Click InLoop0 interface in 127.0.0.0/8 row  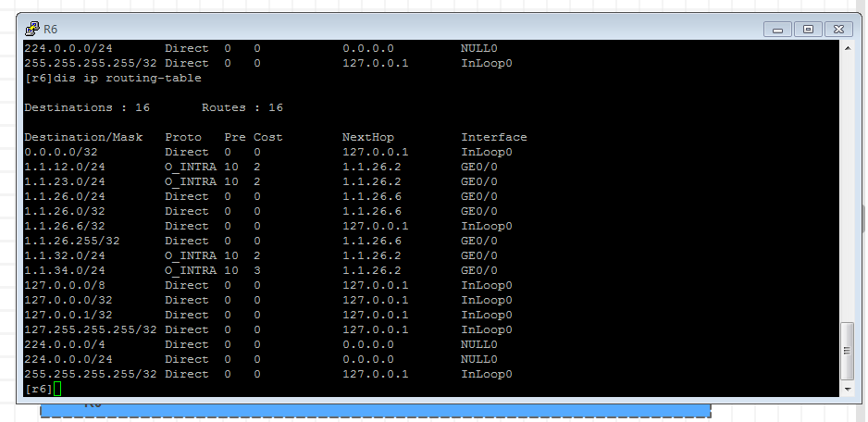pos(487,285)
